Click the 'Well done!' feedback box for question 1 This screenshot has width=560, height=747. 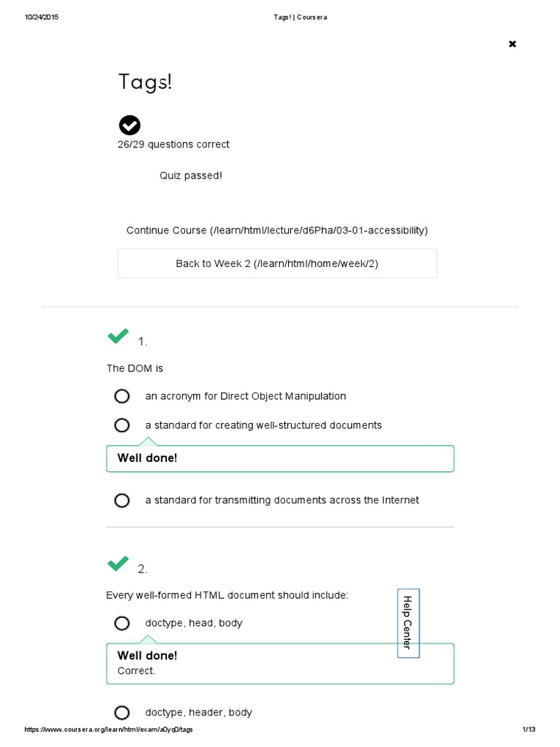click(280, 459)
